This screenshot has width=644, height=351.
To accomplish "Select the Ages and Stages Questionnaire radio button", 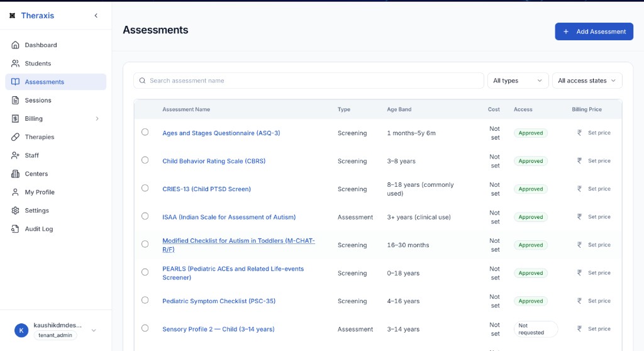I will [x=145, y=132].
